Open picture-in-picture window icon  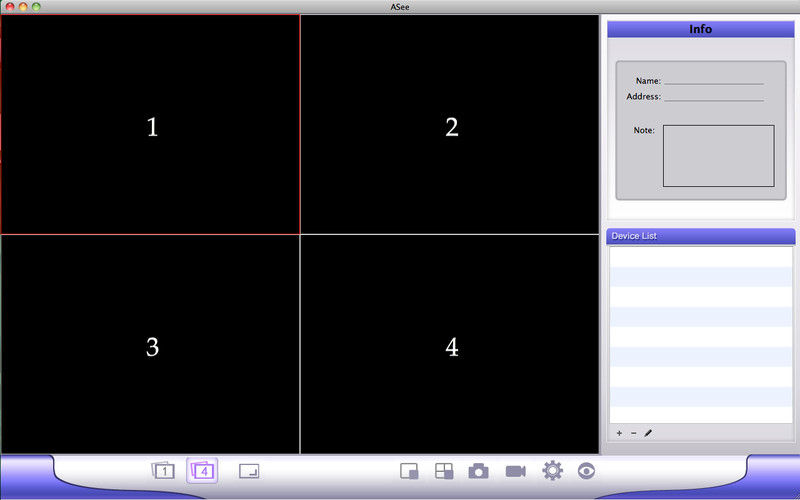409,471
